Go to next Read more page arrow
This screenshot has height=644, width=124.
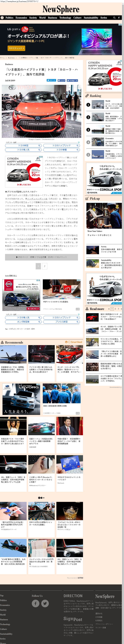(x=121, y=309)
